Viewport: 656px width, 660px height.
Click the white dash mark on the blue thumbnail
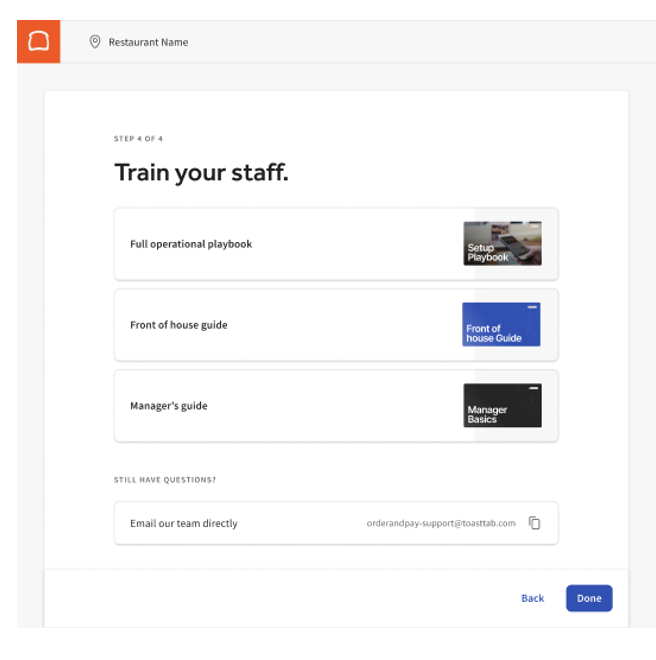click(x=532, y=307)
